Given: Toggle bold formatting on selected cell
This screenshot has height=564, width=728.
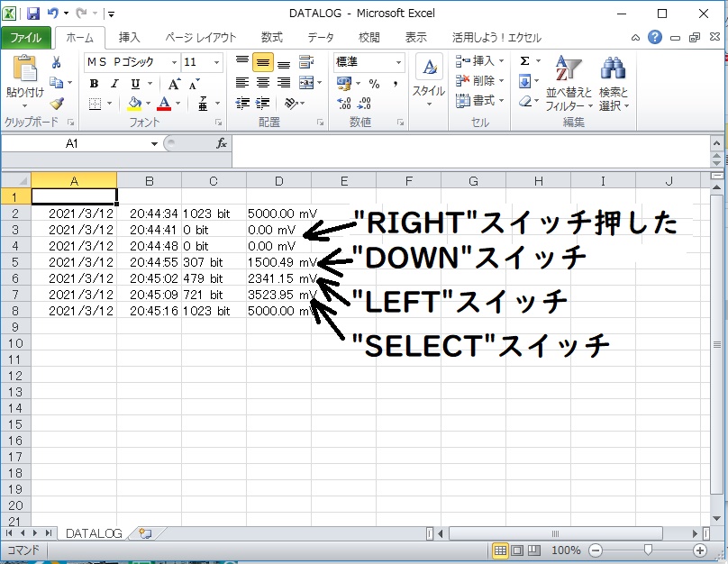Looking at the screenshot, I should point(94,83).
